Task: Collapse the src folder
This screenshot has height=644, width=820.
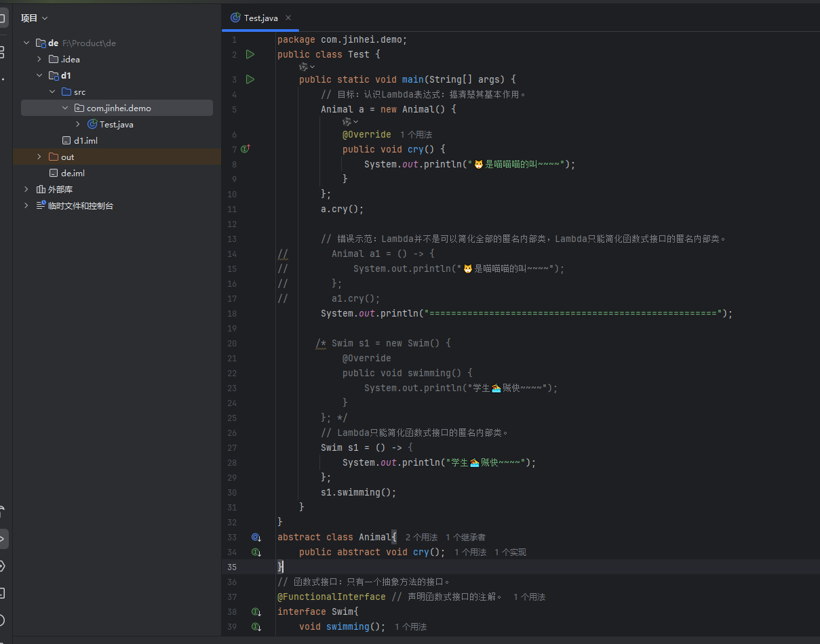Action: point(52,92)
